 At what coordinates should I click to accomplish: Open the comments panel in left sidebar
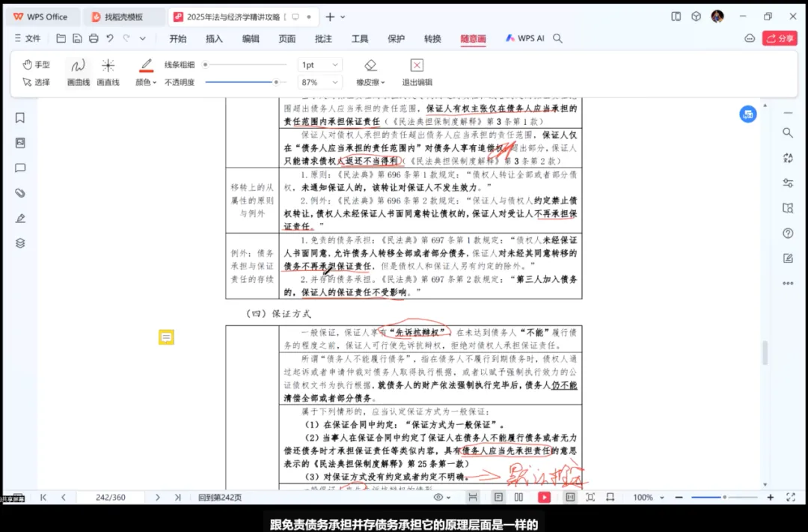(x=20, y=168)
